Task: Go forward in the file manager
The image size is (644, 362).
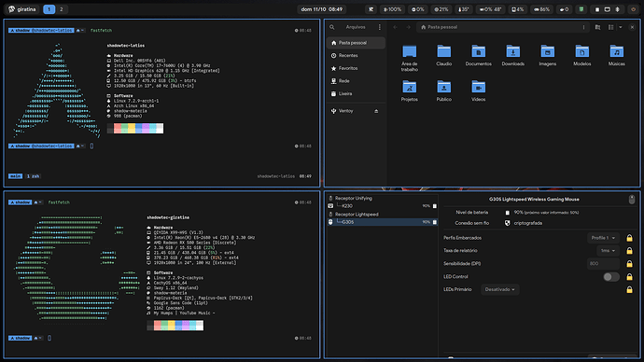Action: point(408,27)
